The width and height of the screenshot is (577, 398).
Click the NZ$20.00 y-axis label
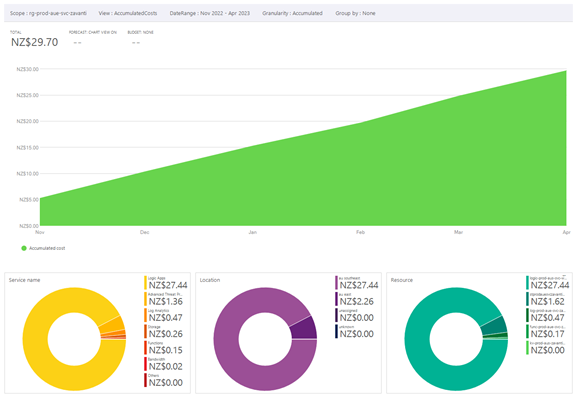point(28,121)
